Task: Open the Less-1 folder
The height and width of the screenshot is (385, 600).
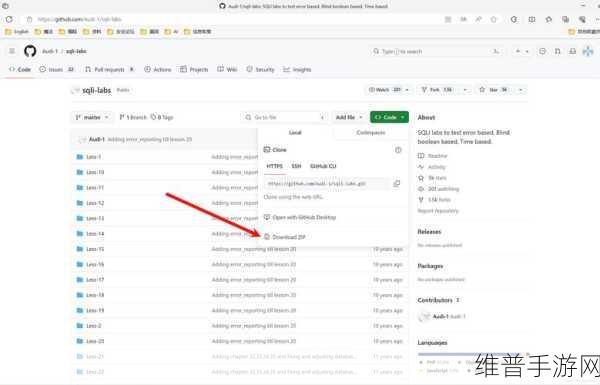Action: 93,157
